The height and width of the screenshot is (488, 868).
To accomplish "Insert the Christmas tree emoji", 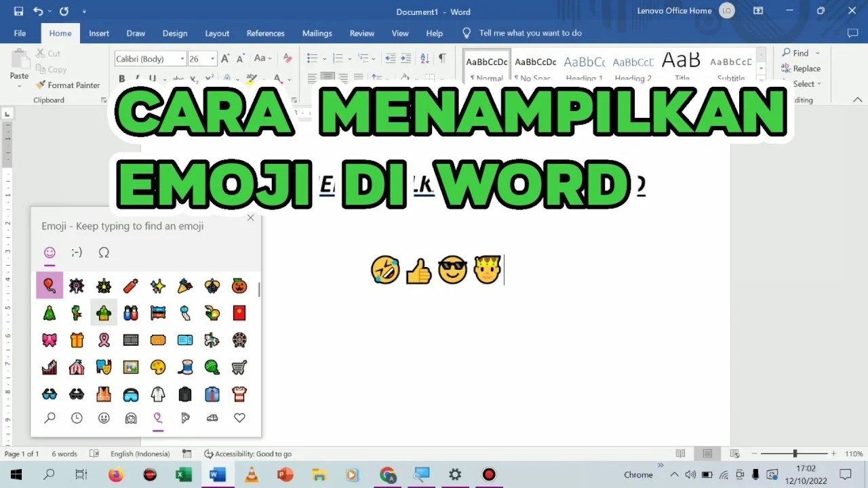I will click(50, 313).
